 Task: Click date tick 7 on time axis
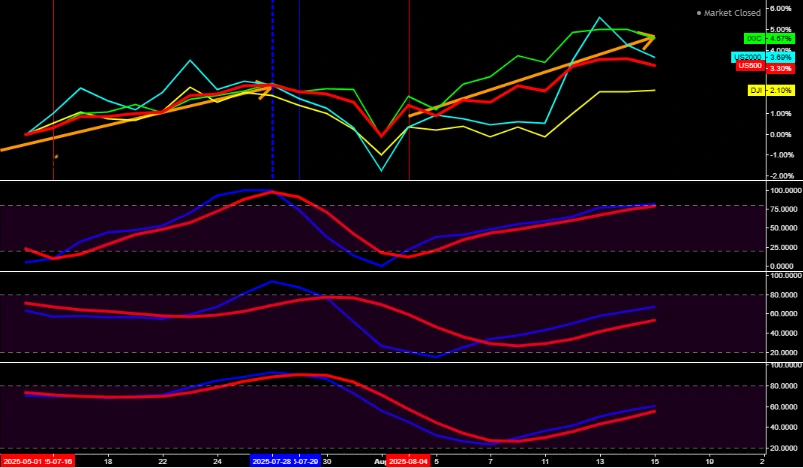click(x=490, y=461)
